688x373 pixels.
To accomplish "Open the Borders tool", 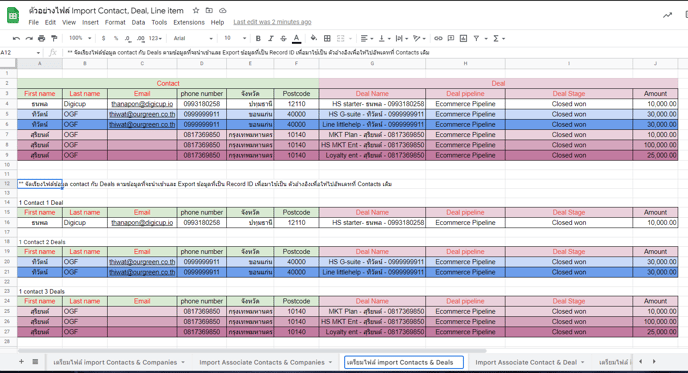I will pyautogui.click(x=327, y=39).
